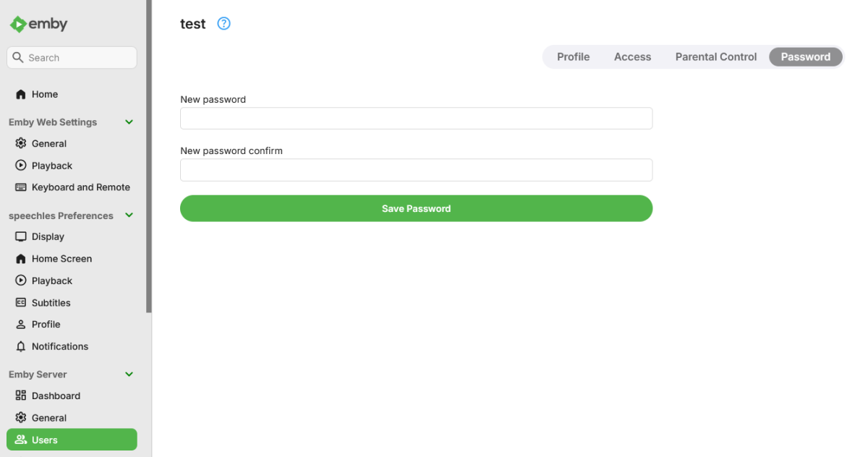Viewport: 868px width, 457px height.
Task: Focus the New password field
Action: click(416, 119)
